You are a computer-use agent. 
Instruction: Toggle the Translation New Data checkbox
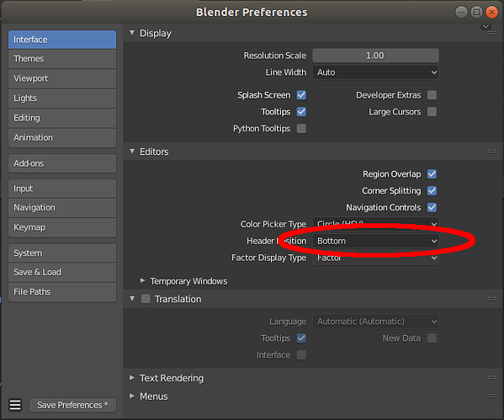pyautogui.click(x=432, y=338)
